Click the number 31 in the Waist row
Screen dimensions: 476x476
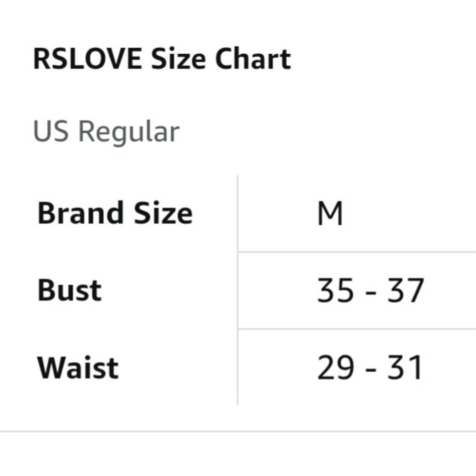click(x=405, y=367)
